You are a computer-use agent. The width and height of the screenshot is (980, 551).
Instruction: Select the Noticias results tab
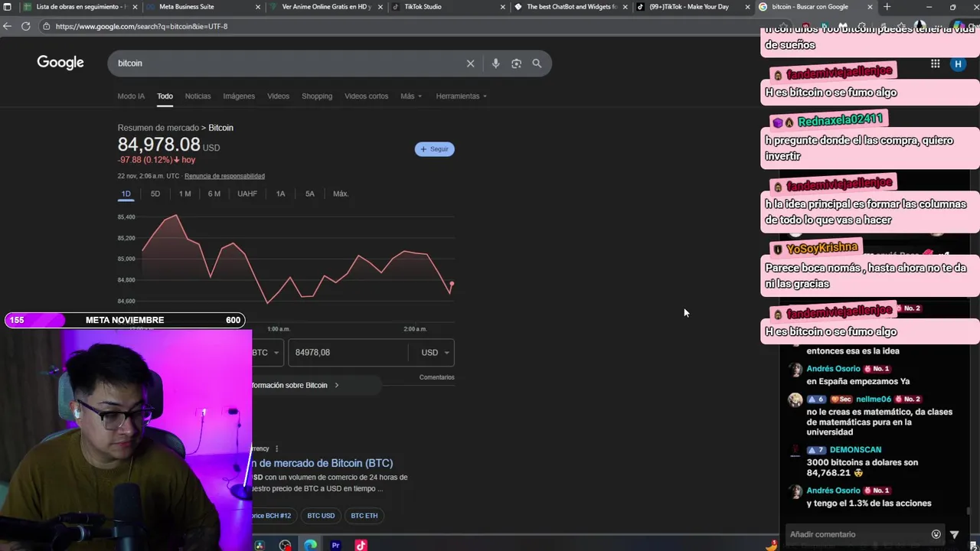coord(198,96)
